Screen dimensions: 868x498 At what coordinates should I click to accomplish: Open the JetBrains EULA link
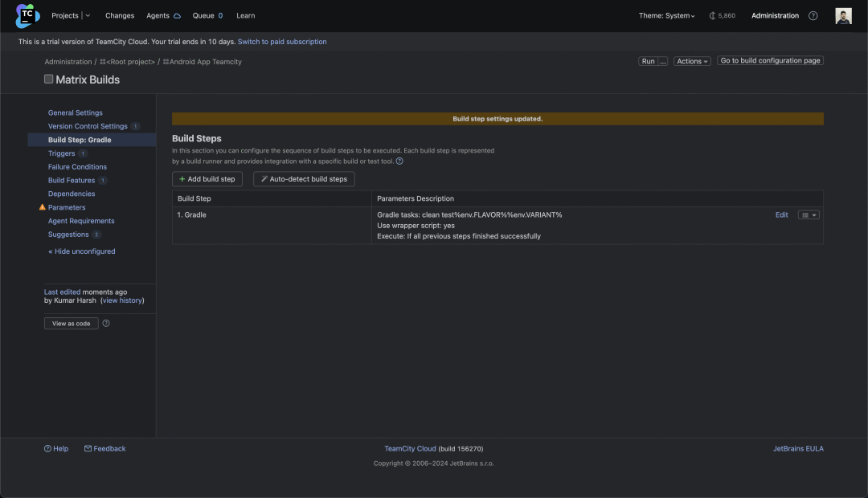pyautogui.click(x=798, y=449)
